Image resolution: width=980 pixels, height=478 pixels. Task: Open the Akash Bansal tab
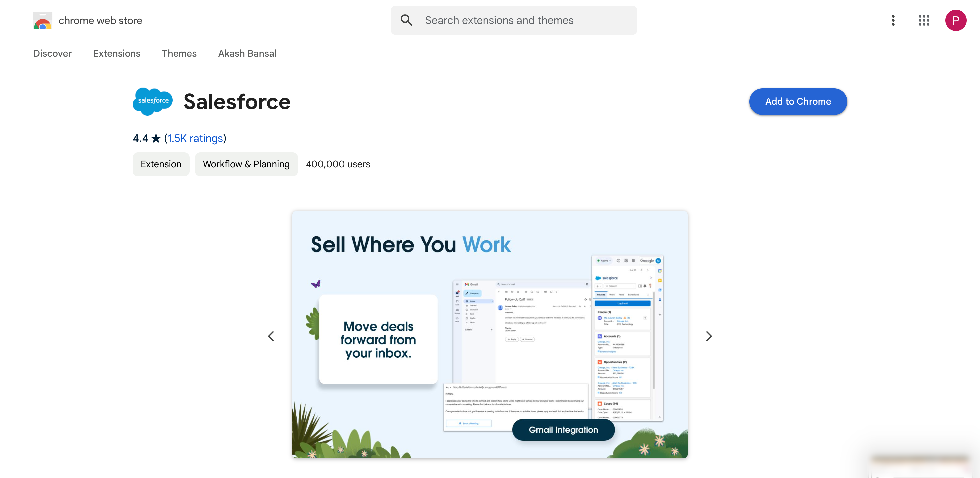pyautogui.click(x=247, y=53)
